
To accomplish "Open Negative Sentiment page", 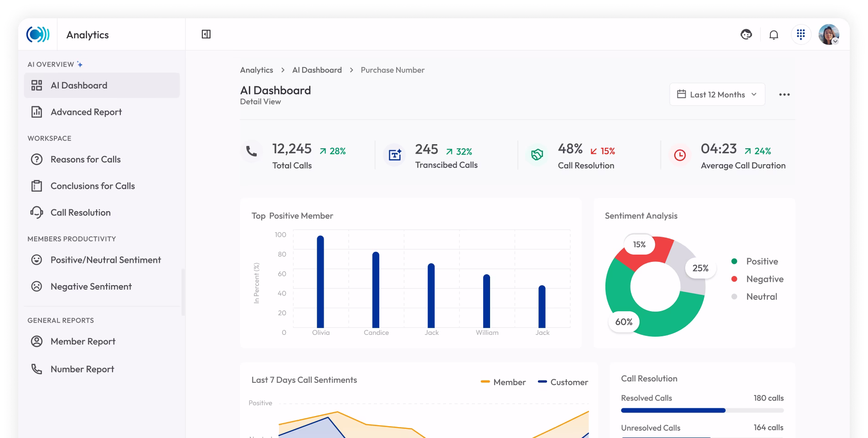I will click(x=102, y=286).
